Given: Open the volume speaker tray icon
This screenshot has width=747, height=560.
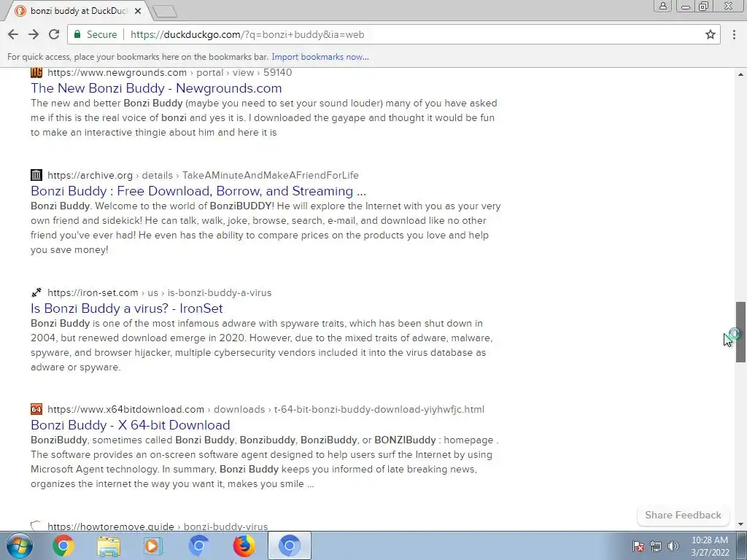Looking at the screenshot, I should [x=673, y=546].
